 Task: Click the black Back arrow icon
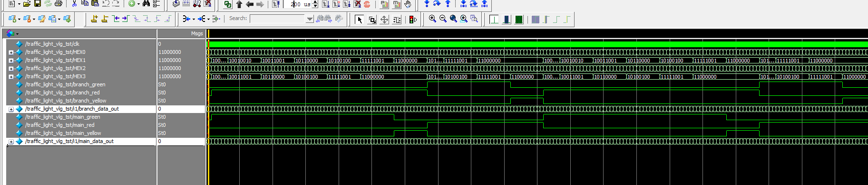point(249,4)
